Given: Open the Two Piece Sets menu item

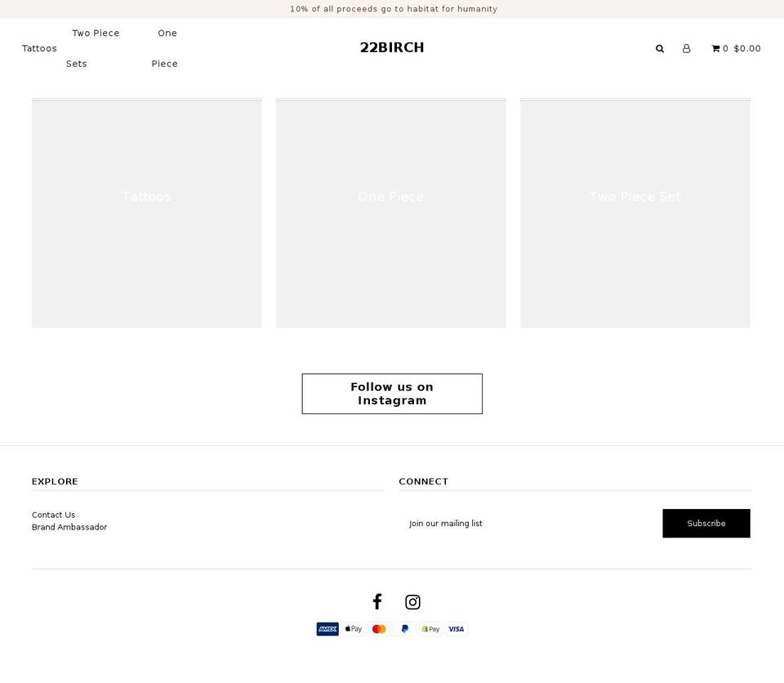Looking at the screenshot, I should 93,48.
